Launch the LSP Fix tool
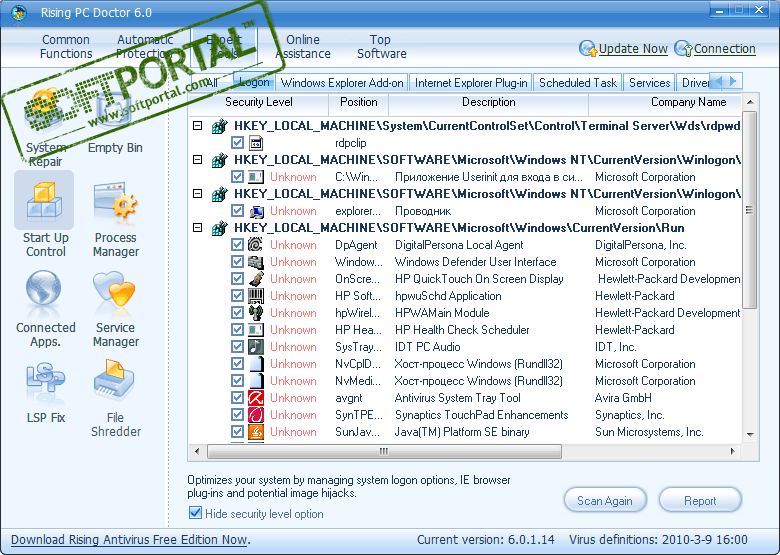This screenshot has width=780, height=555. tap(45, 393)
